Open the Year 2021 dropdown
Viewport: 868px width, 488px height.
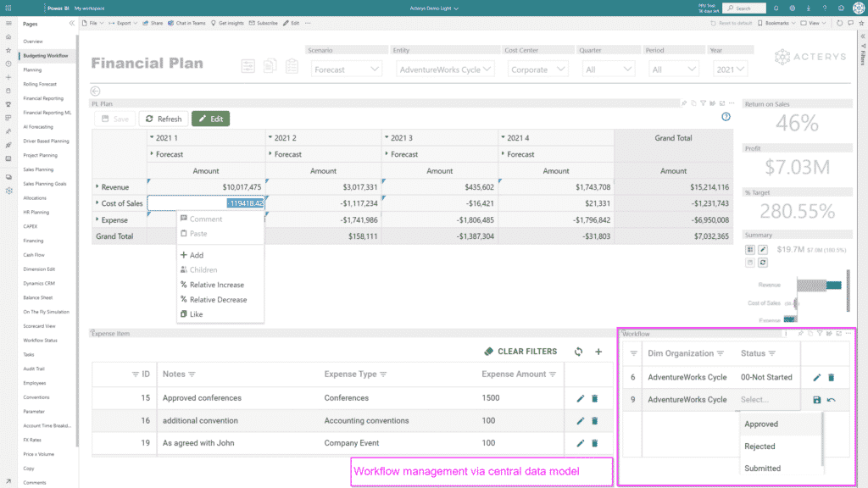[730, 69]
